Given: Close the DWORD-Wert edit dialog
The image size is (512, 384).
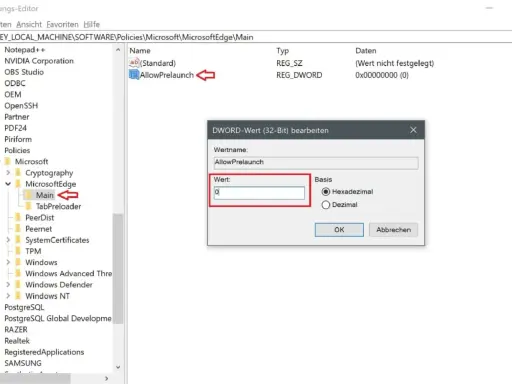Looking at the screenshot, I should [x=413, y=130].
